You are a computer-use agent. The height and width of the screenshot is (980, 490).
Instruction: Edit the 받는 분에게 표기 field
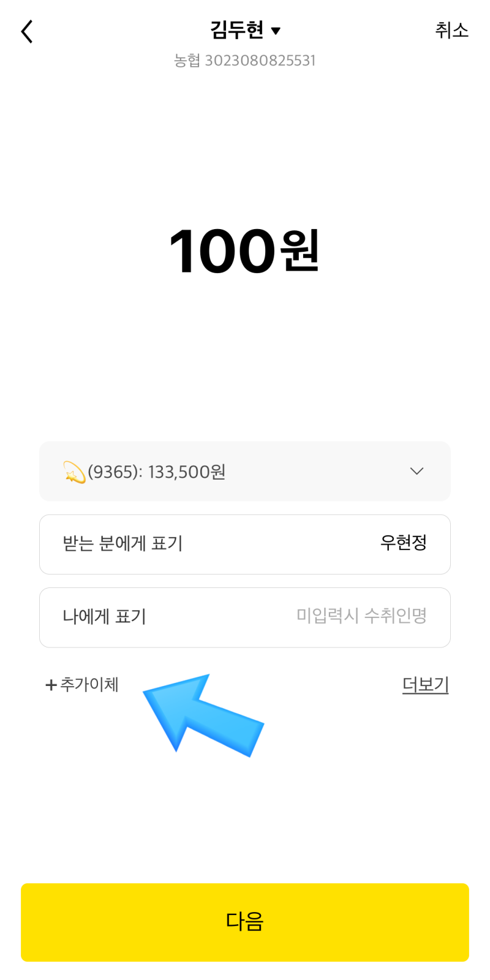[x=245, y=544]
